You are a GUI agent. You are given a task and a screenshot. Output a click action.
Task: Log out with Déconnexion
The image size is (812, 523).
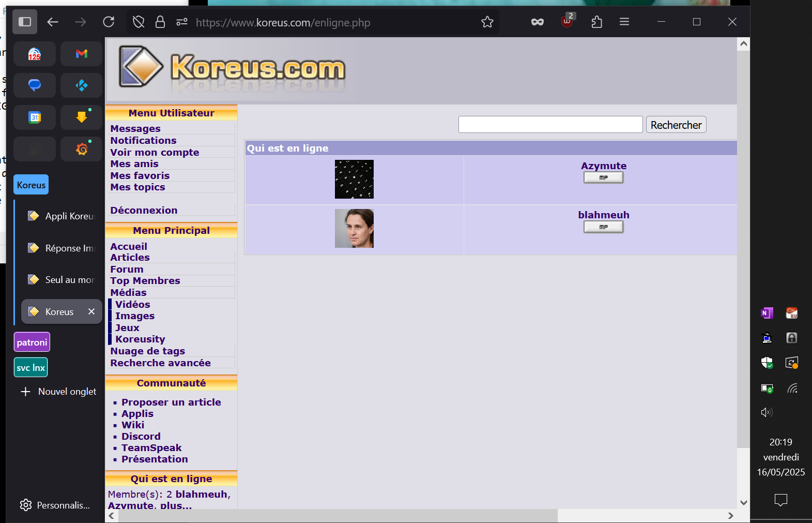point(144,210)
